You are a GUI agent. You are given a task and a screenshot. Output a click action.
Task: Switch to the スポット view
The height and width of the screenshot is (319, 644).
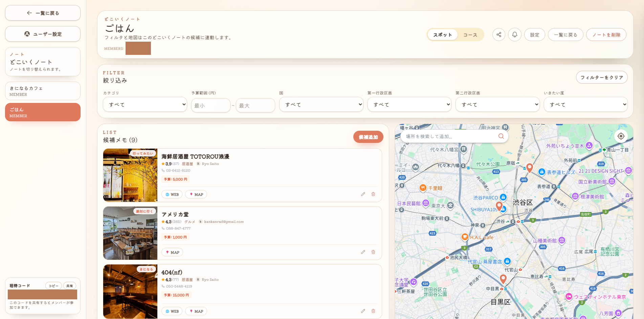(x=442, y=35)
